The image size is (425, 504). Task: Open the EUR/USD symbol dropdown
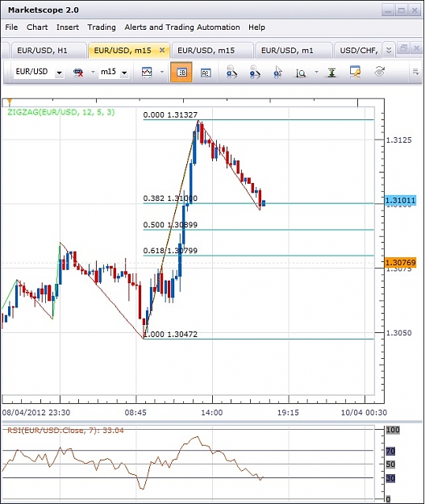[x=59, y=73]
